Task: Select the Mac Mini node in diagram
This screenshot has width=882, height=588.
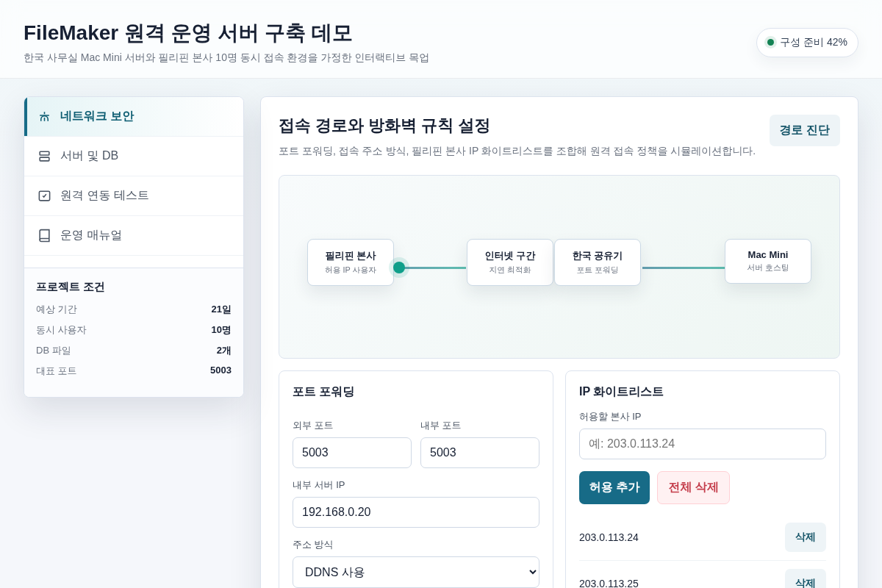Action: pyautogui.click(x=768, y=261)
